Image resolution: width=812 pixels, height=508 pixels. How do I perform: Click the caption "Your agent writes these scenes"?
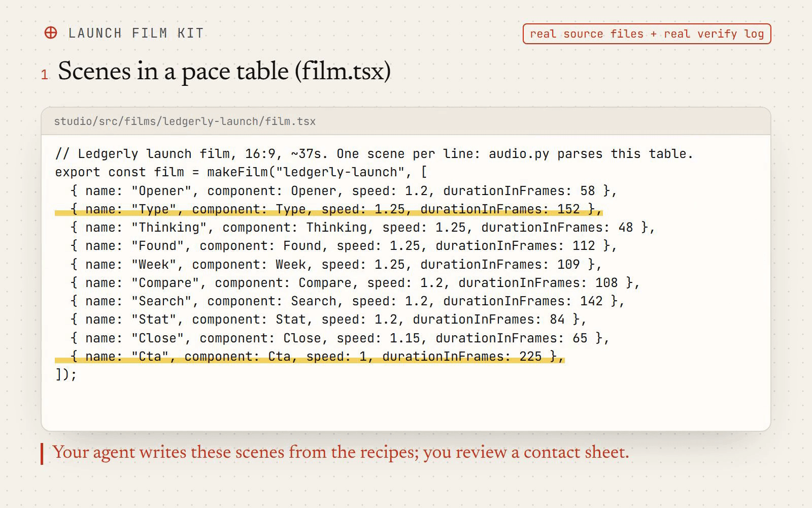pyautogui.click(x=341, y=452)
